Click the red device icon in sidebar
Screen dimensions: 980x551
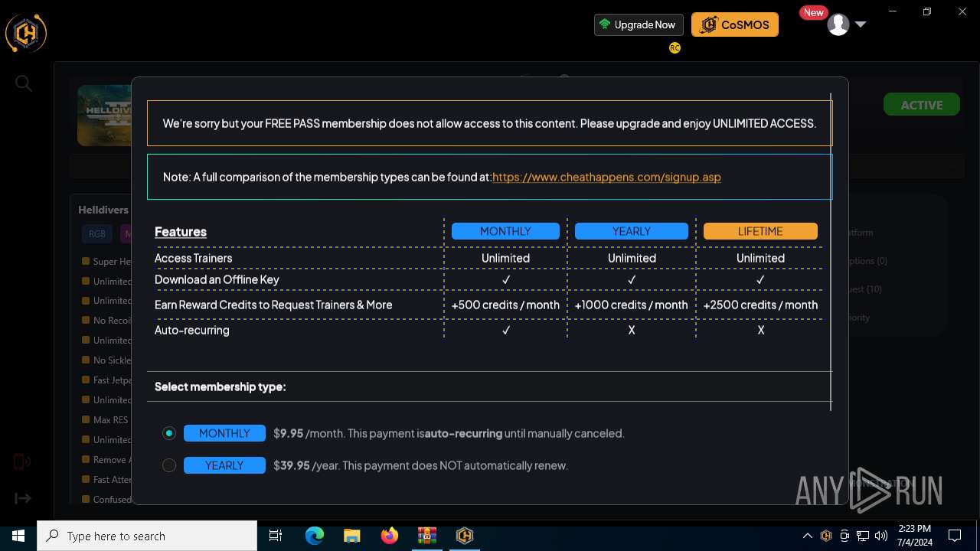[22, 461]
